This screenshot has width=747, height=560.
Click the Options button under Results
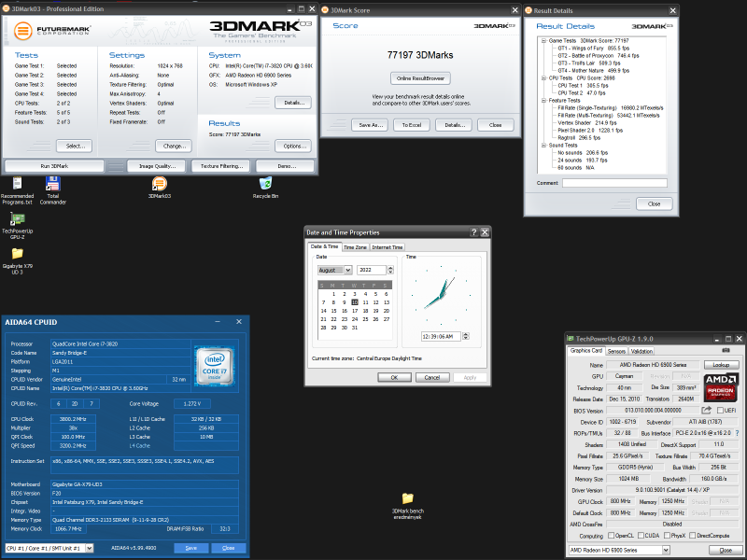pos(293,146)
